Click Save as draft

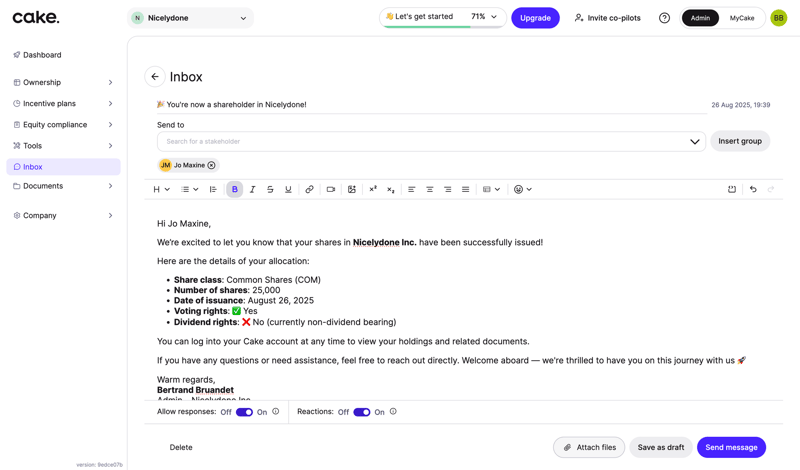(660, 447)
